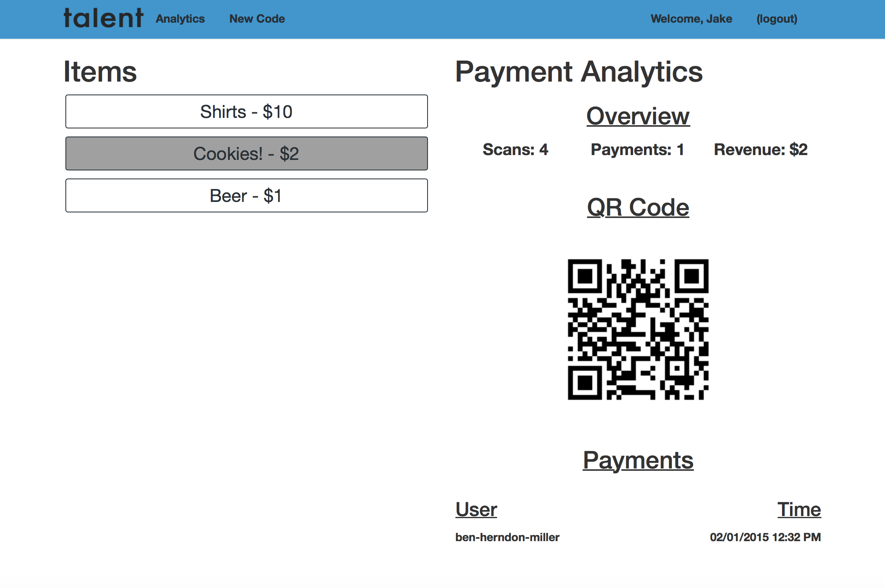Click the QR code image
The width and height of the screenshot is (885, 588).
point(638,329)
